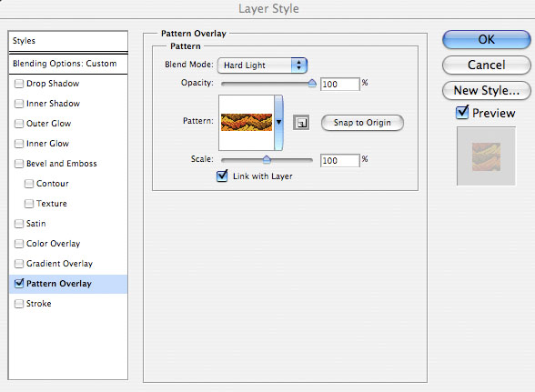The height and width of the screenshot is (392, 535).
Task: Disable the Pattern Overlay checkbox
Action: pyautogui.click(x=19, y=283)
